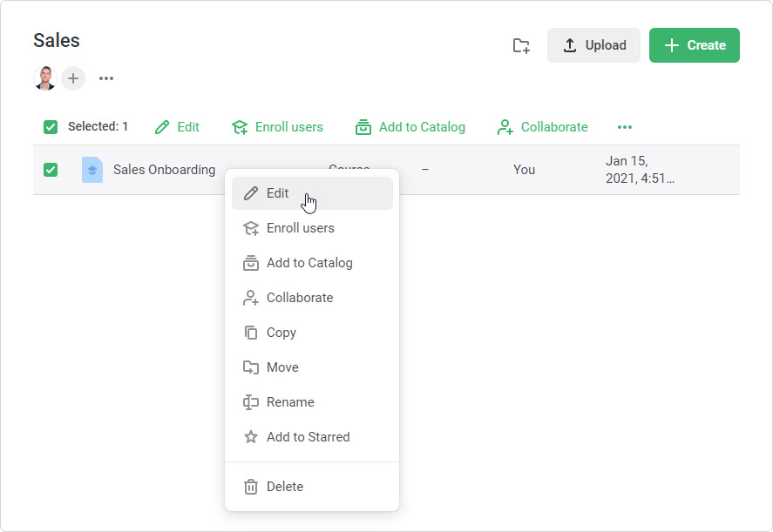
Task: Uncheck the Sales Onboarding row checkbox
Action: [51, 170]
